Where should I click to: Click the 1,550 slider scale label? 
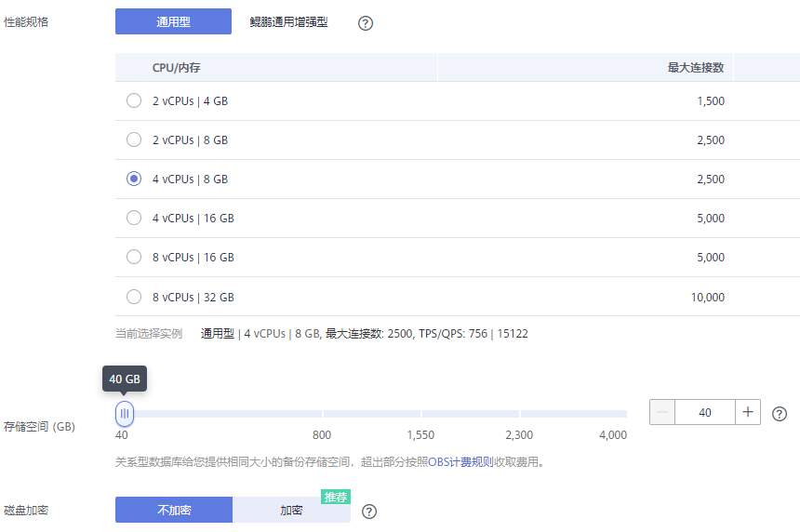pos(420,435)
